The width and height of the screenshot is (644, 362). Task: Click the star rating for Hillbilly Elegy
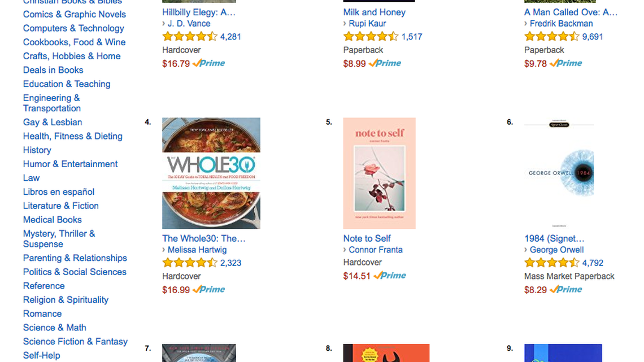189,37
